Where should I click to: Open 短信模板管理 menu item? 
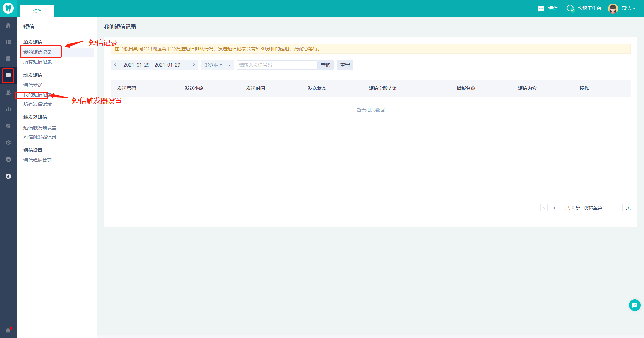(x=38, y=160)
